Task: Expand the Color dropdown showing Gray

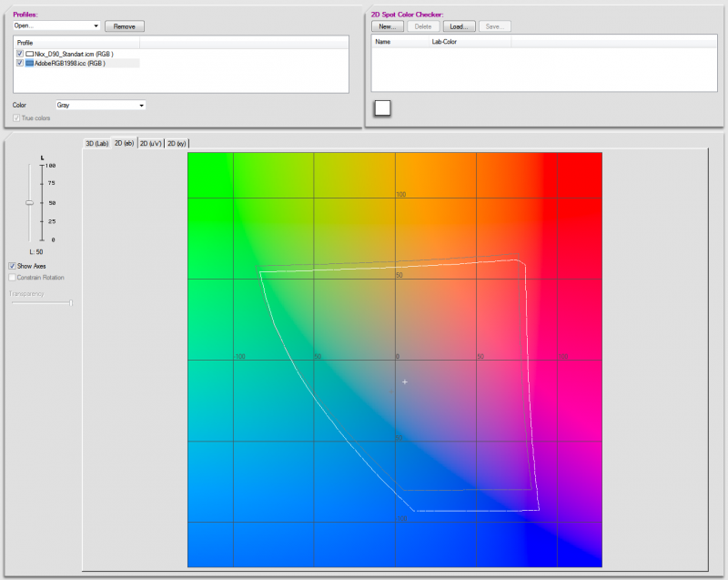Action: pos(100,105)
